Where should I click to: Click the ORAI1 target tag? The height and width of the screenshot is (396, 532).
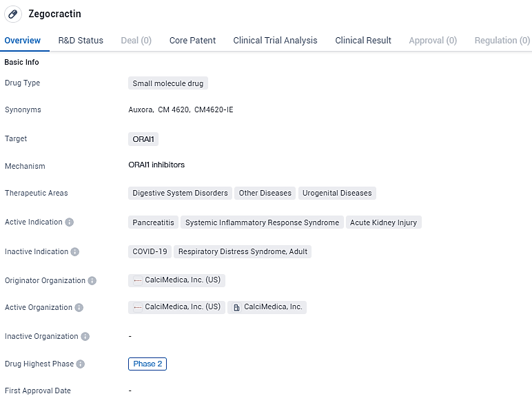click(143, 139)
